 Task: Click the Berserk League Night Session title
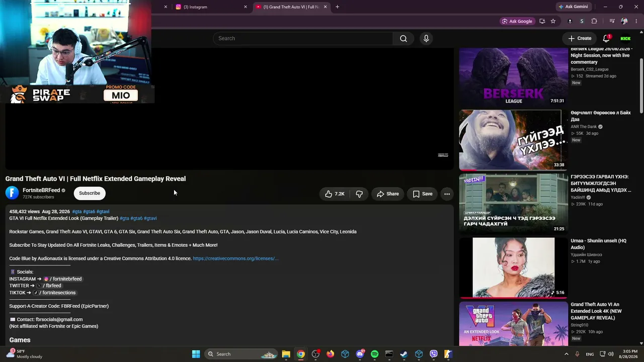[601, 55]
